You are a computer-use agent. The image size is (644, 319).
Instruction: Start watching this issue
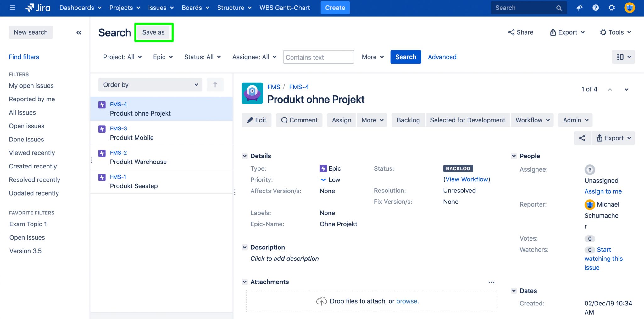pos(603,258)
